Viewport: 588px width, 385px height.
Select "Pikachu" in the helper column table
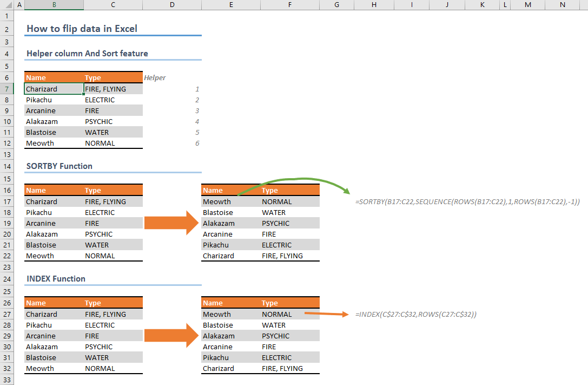coord(38,100)
